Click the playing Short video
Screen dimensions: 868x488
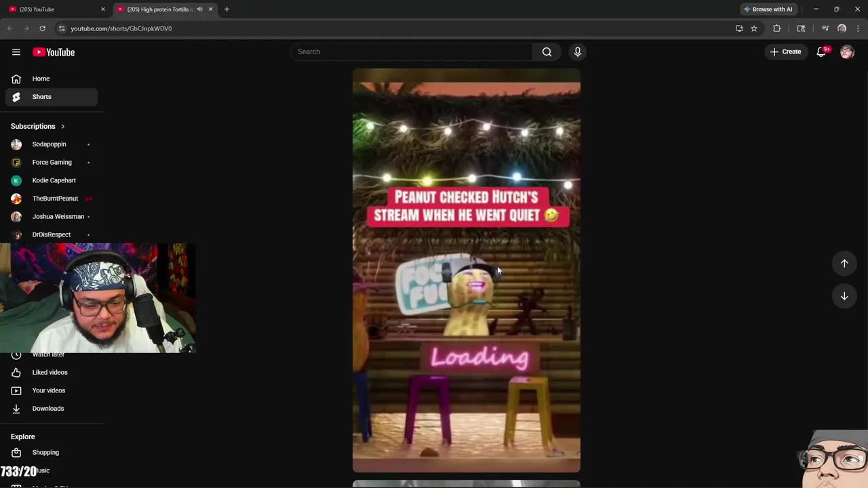(x=467, y=270)
